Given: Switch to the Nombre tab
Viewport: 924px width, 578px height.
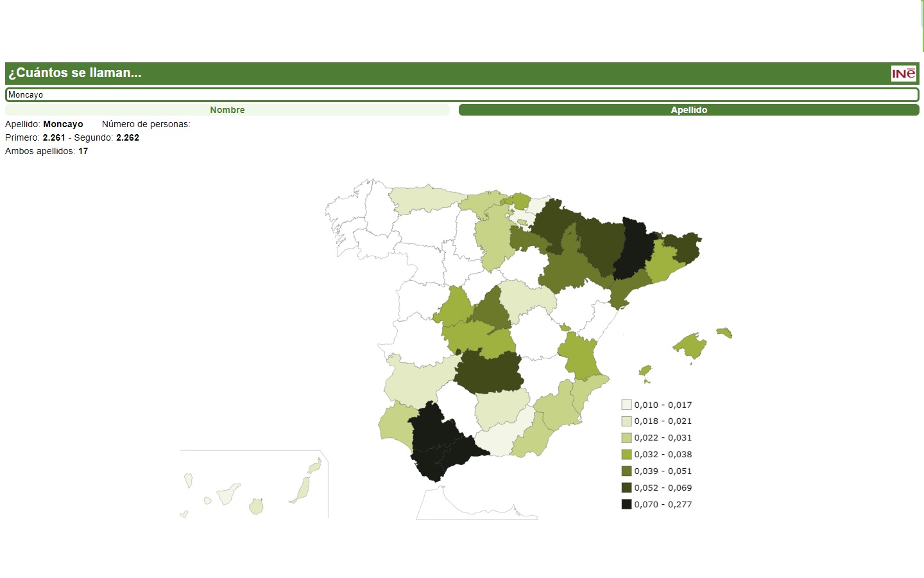Looking at the screenshot, I should coord(227,110).
